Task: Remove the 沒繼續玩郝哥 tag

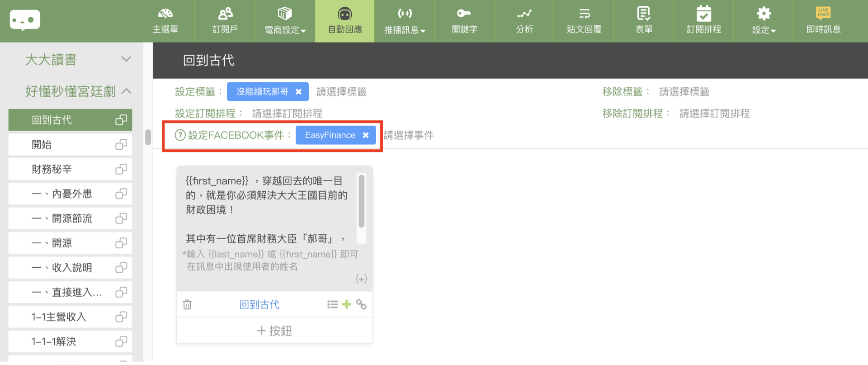Action: (x=298, y=92)
